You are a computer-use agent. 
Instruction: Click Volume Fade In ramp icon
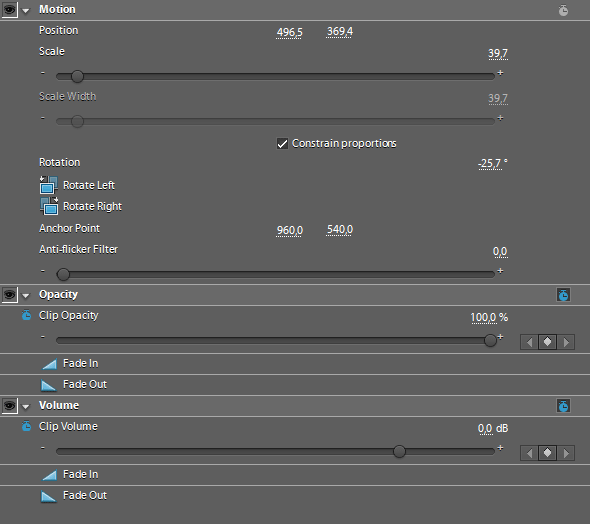(x=49, y=475)
